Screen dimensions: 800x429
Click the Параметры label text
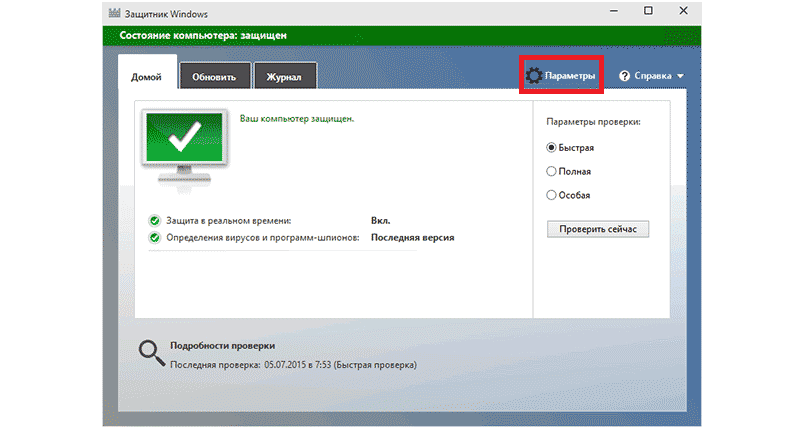570,75
